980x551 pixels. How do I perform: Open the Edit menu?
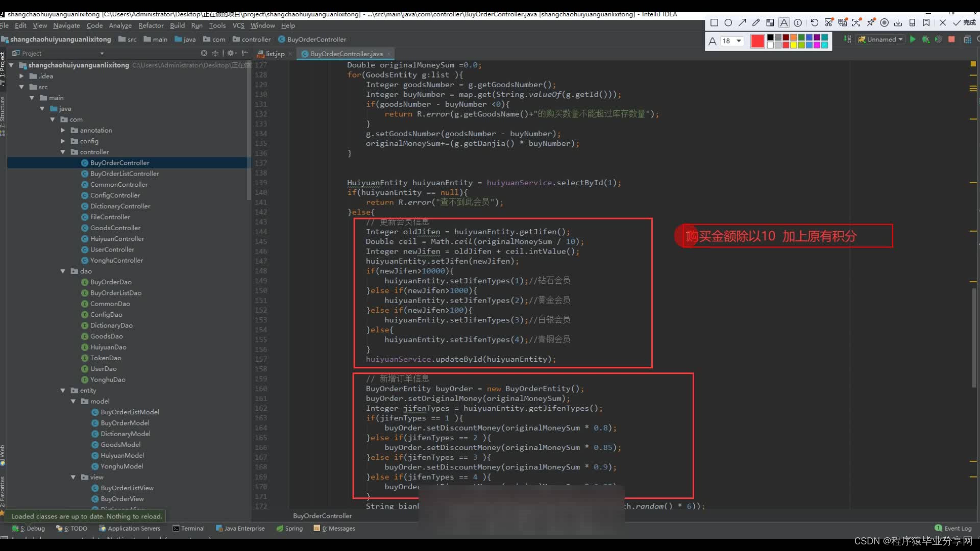point(20,26)
